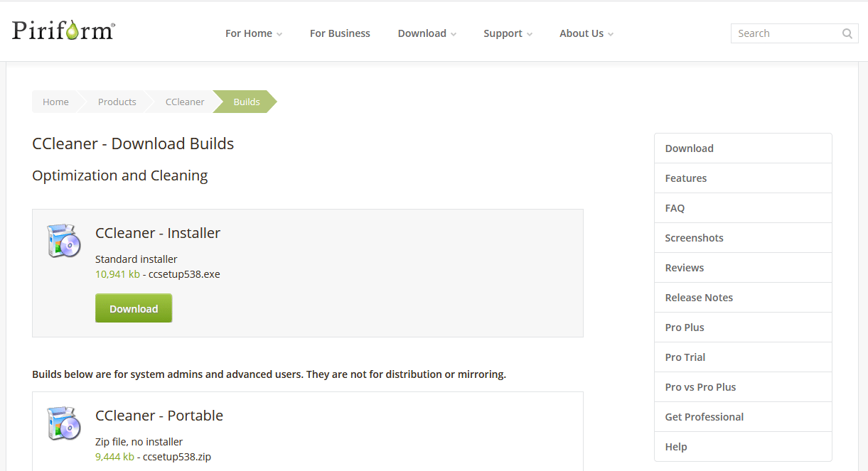868x471 pixels.
Task: Click the CCleaner Installer product icon
Action: coord(64,240)
